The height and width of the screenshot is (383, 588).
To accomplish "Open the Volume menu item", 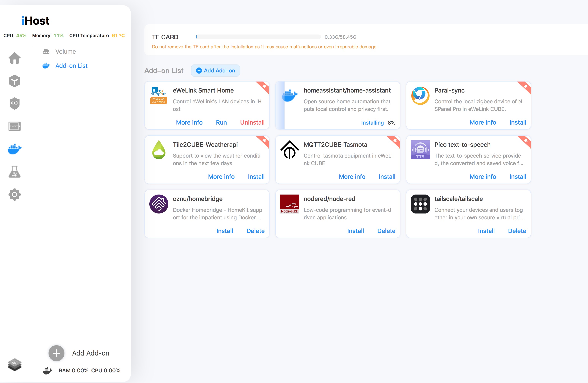I will [x=65, y=51].
